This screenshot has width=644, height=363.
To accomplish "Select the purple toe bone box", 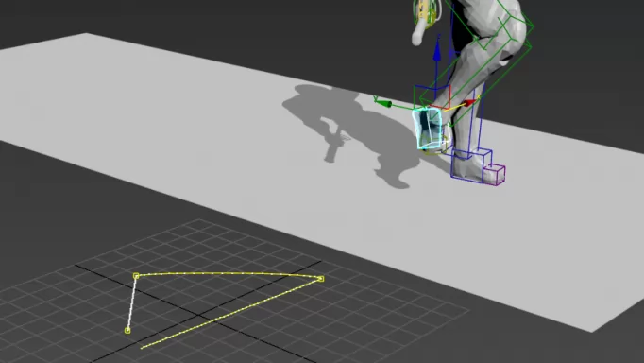I will (x=495, y=175).
